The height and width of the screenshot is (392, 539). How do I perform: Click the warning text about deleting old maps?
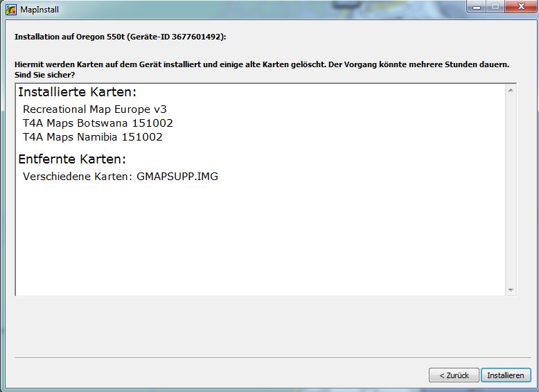262,64
